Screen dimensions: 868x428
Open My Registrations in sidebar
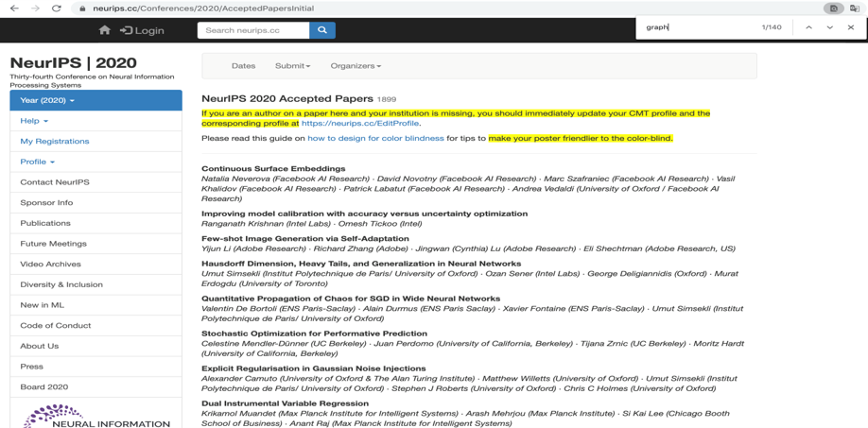coord(95,141)
